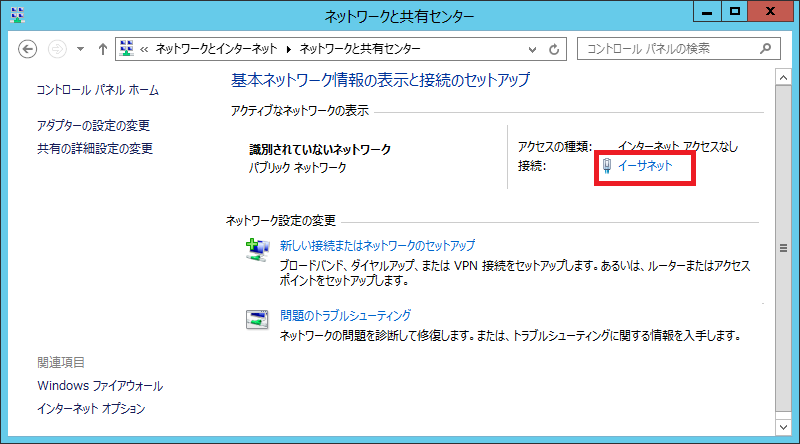The height and width of the screenshot is (444, 800).
Task: Refresh the address bar view
Action: tap(555, 49)
